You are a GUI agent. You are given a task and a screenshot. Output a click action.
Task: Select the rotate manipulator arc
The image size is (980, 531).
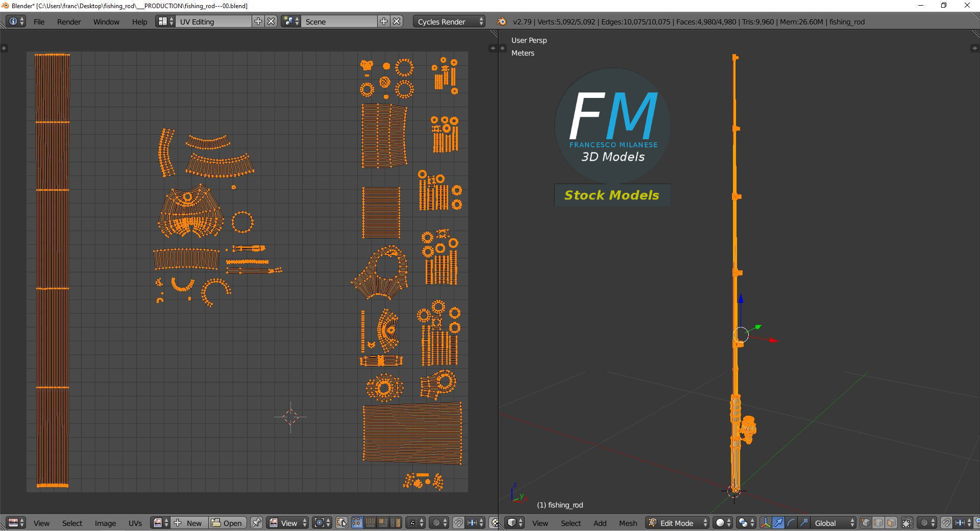pos(791,523)
